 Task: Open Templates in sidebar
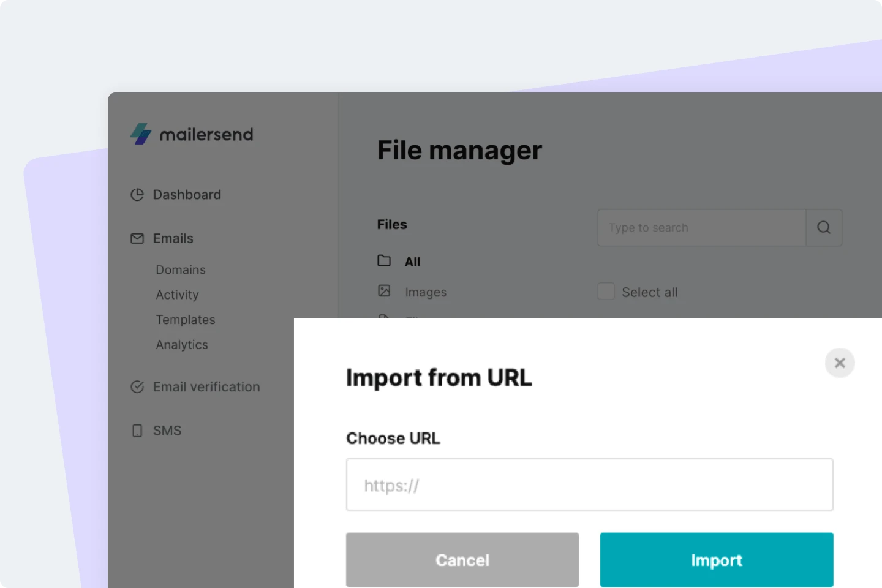(x=186, y=320)
